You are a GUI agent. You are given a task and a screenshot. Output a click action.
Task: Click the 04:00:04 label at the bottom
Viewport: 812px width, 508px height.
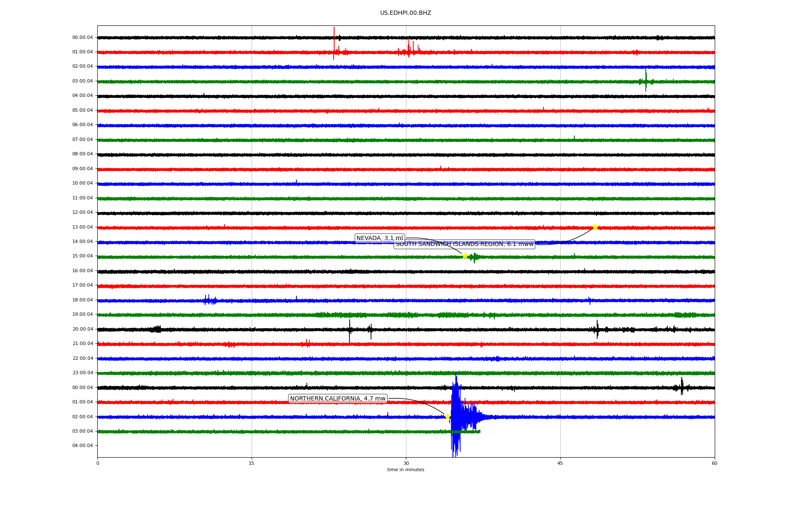pyautogui.click(x=82, y=446)
